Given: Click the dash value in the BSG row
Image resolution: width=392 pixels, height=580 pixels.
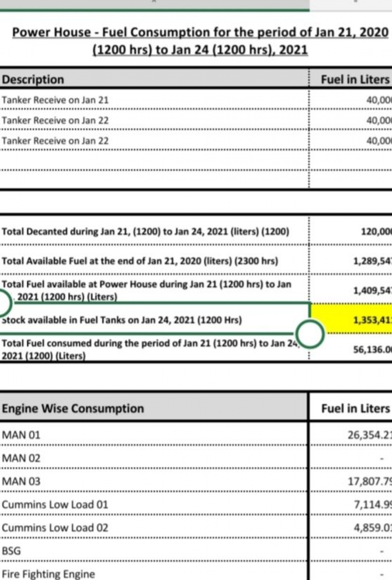Looking at the screenshot, I should point(351,551).
